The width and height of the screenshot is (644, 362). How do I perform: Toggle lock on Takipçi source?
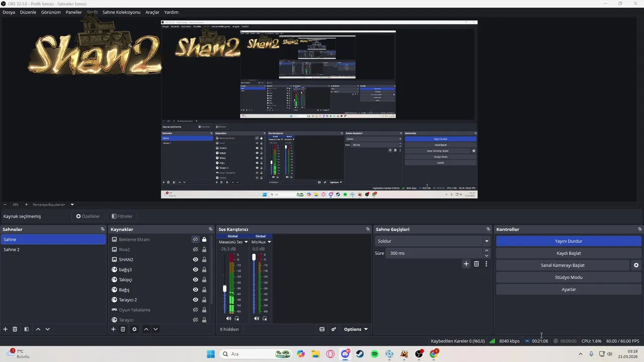click(x=204, y=280)
